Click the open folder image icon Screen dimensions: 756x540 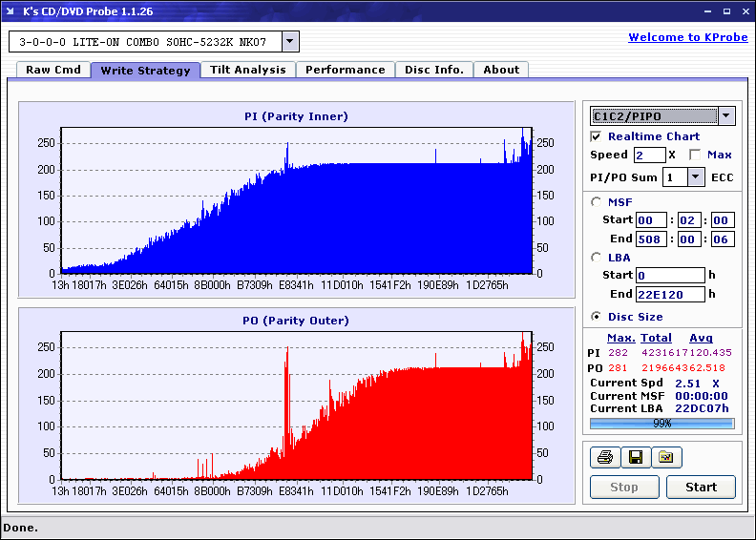666,457
